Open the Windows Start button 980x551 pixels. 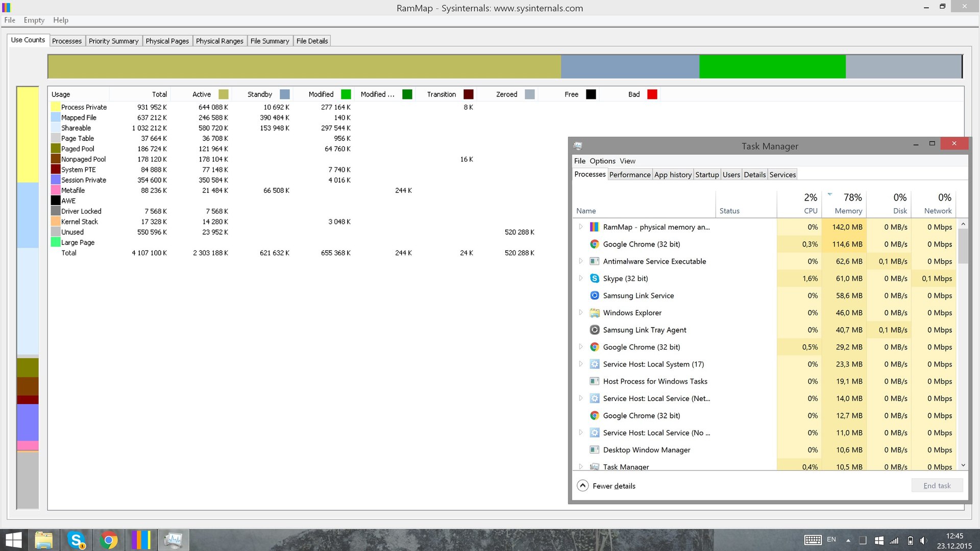pos(13,540)
